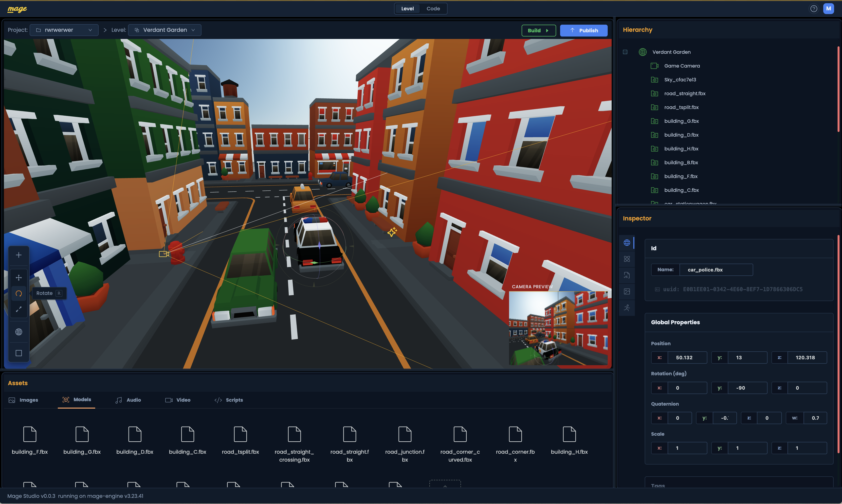Viewport: 842px width, 504px height.
Task: Open the JS scripts tab in the Inspector
Action: click(627, 275)
